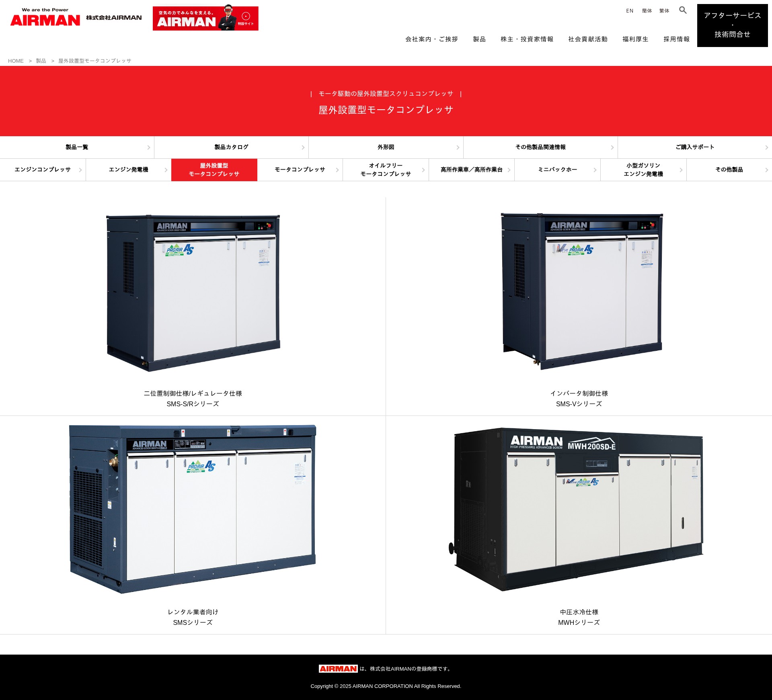The image size is (772, 700).
Task: Open 社会貢献活動 menu
Action: click(x=588, y=39)
